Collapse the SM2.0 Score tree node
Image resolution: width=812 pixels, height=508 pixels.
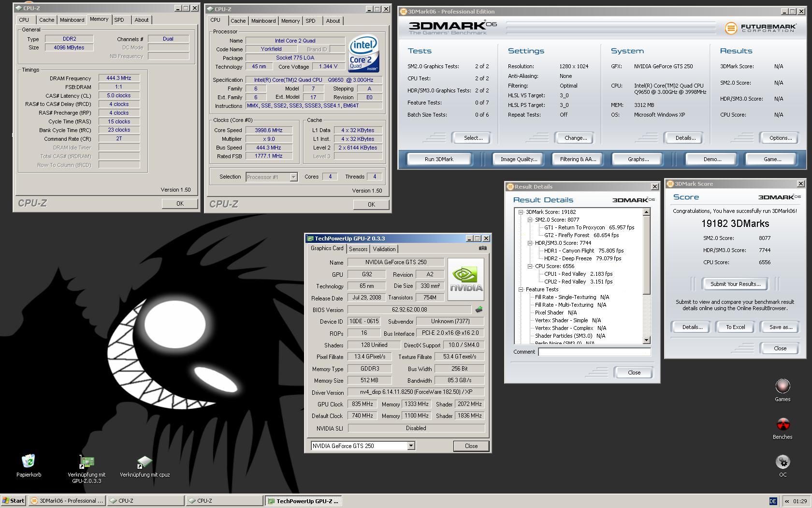pyautogui.click(x=530, y=220)
